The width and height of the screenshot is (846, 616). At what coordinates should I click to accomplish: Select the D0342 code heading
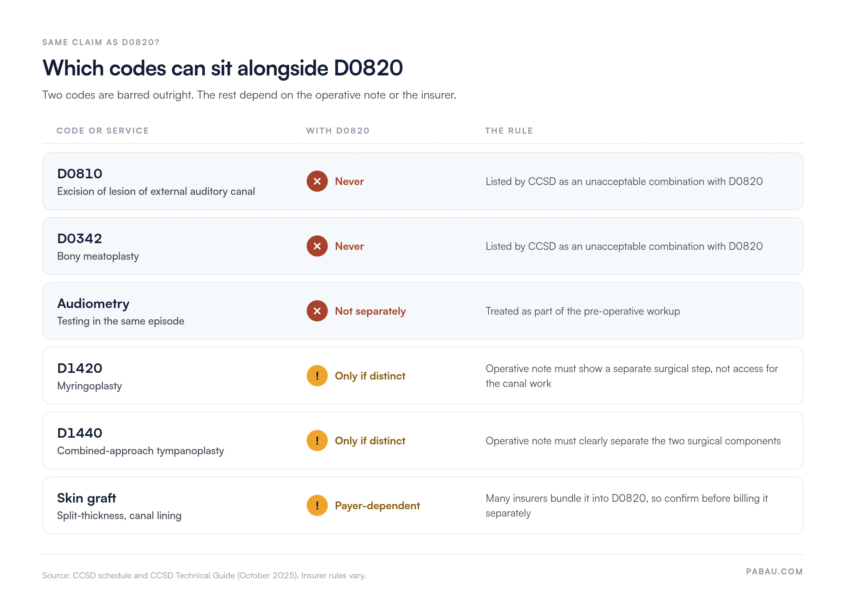click(x=79, y=239)
